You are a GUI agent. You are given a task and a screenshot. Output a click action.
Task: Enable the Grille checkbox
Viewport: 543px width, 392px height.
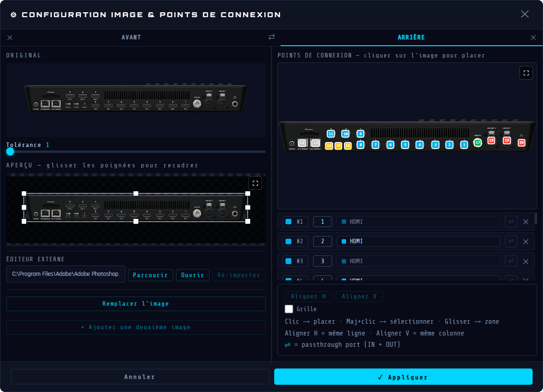289,309
